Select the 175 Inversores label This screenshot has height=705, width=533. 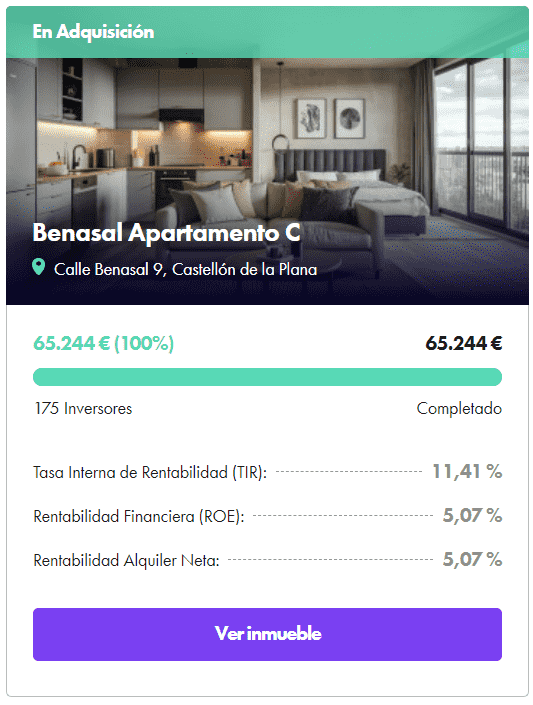coord(83,408)
